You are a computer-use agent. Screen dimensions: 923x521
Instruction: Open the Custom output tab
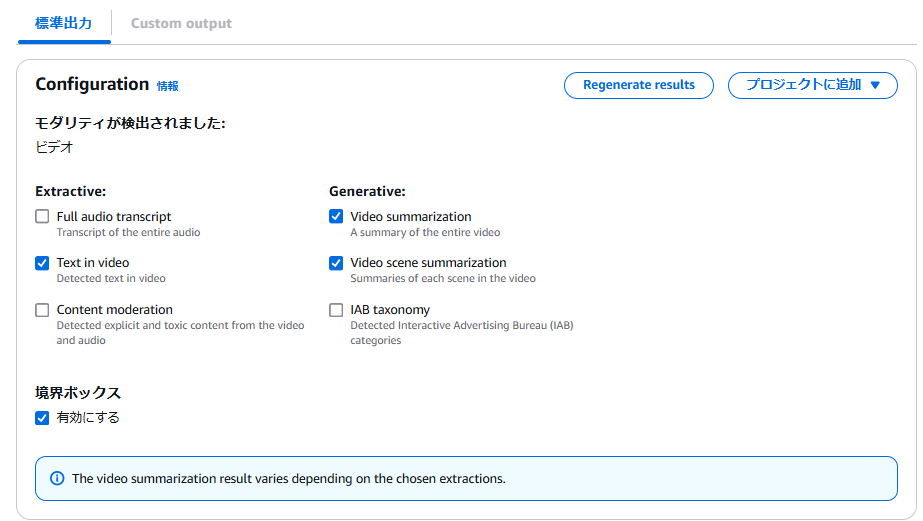pos(181,24)
